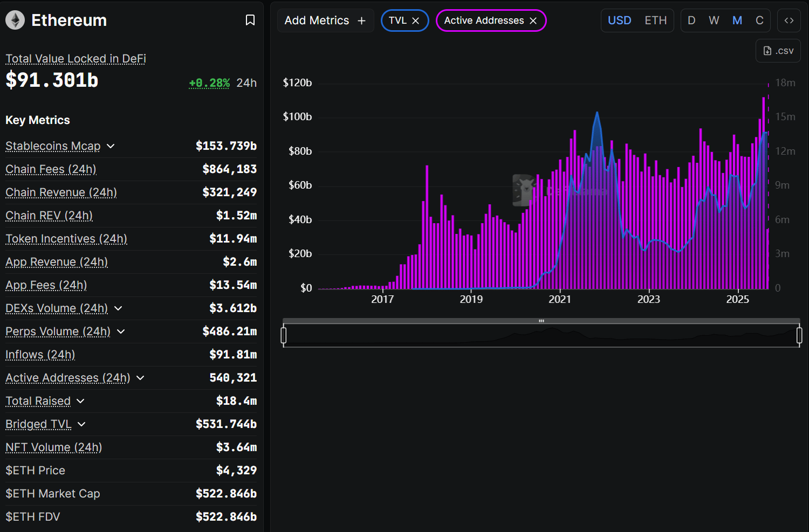The height and width of the screenshot is (532, 809).
Task: Expand Total Raised details
Action: pos(80,401)
